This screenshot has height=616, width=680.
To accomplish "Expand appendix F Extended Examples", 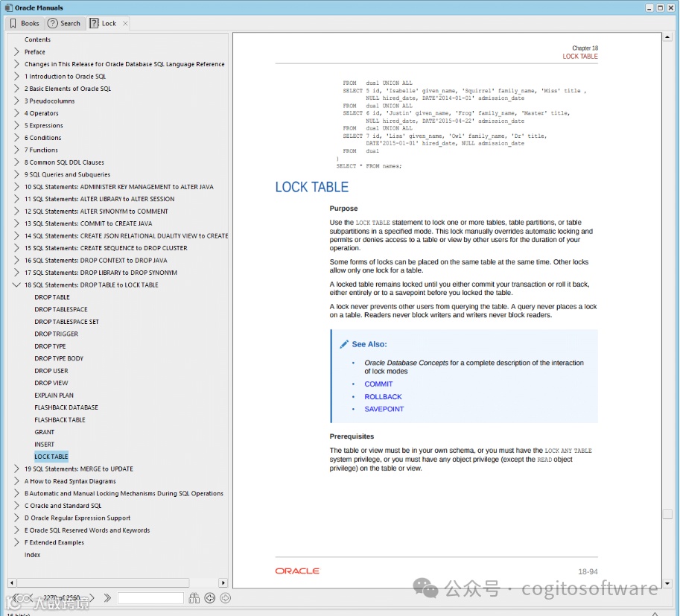I will point(16,542).
